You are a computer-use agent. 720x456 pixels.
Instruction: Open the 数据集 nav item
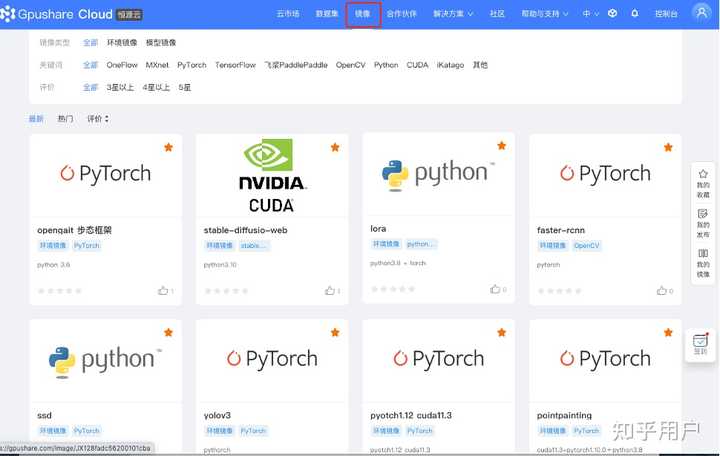[x=326, y=14]
